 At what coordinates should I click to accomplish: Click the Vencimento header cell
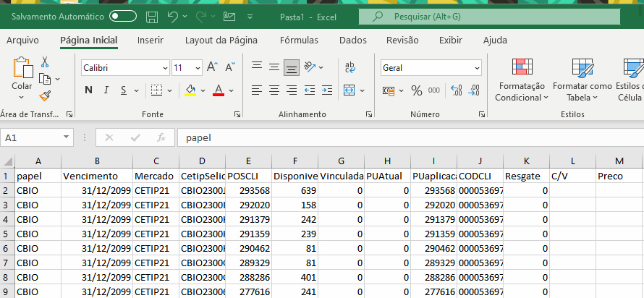pos(97,176)
